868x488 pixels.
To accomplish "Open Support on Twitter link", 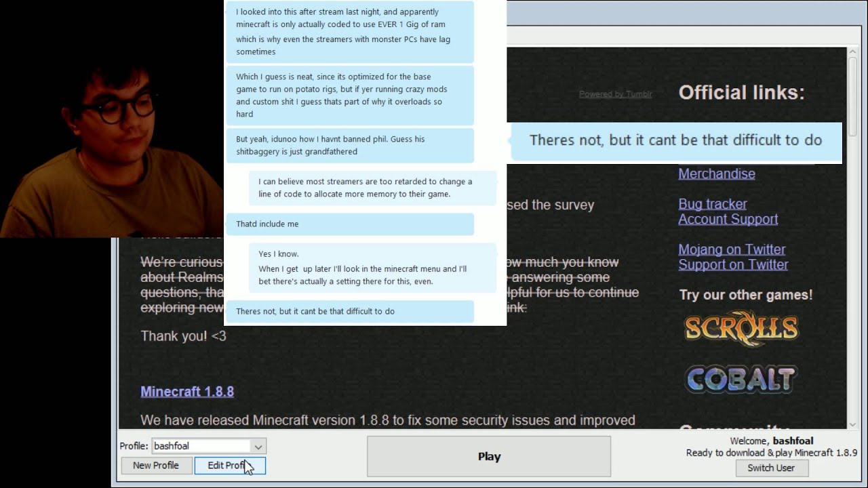I will [733, 264].
